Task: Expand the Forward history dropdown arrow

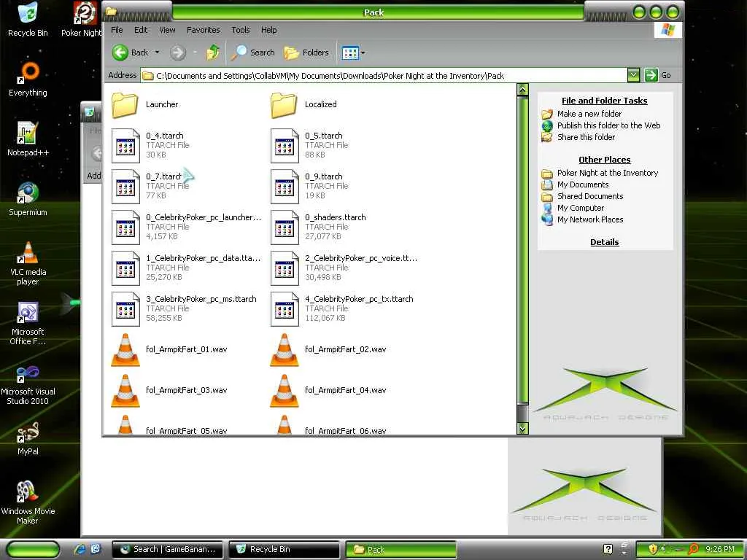Action: pyautogui.click(x=195, y=52)
